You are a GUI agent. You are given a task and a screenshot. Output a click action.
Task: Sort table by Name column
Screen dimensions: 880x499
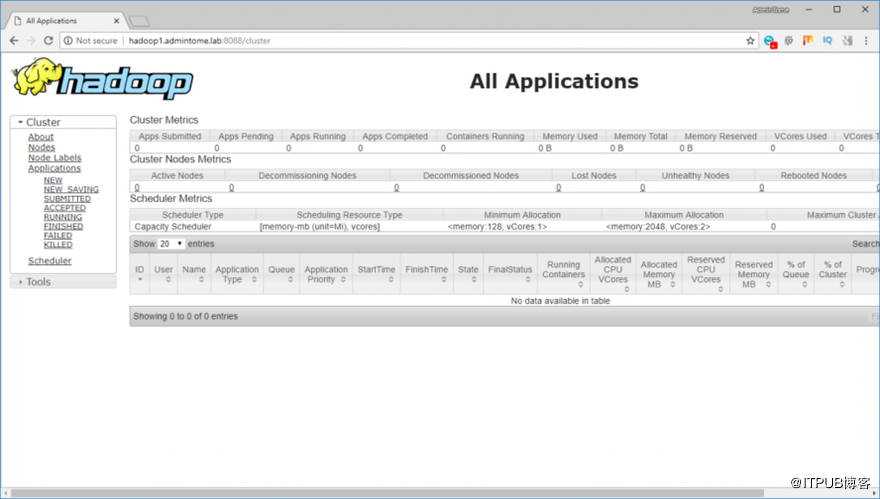coord(194,274)
